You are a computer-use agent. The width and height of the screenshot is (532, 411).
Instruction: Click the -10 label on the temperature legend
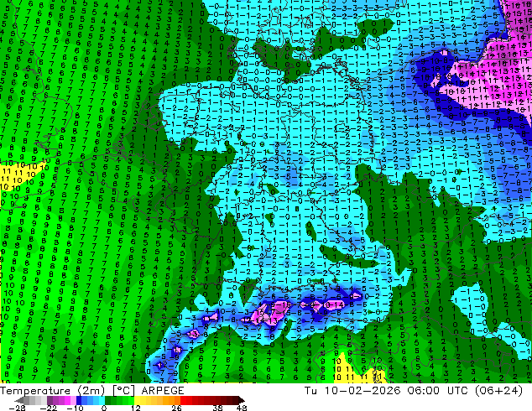pyautogui.click(x=75, y=408)
